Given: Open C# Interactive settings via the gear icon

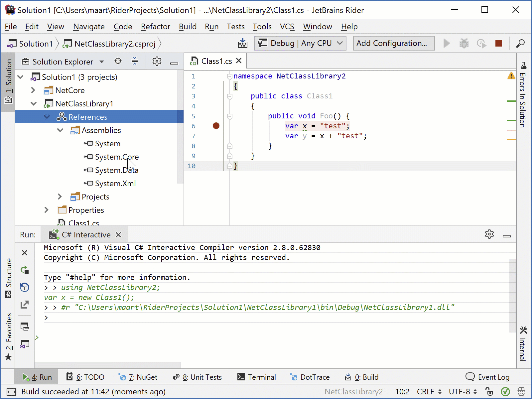Looking at the screenshot, I should click(x=489, y=234).
